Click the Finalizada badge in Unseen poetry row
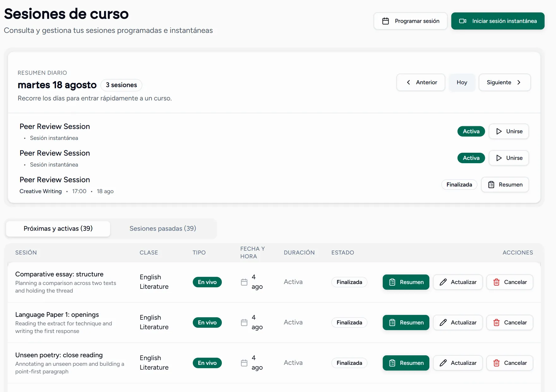 point(349,363)
